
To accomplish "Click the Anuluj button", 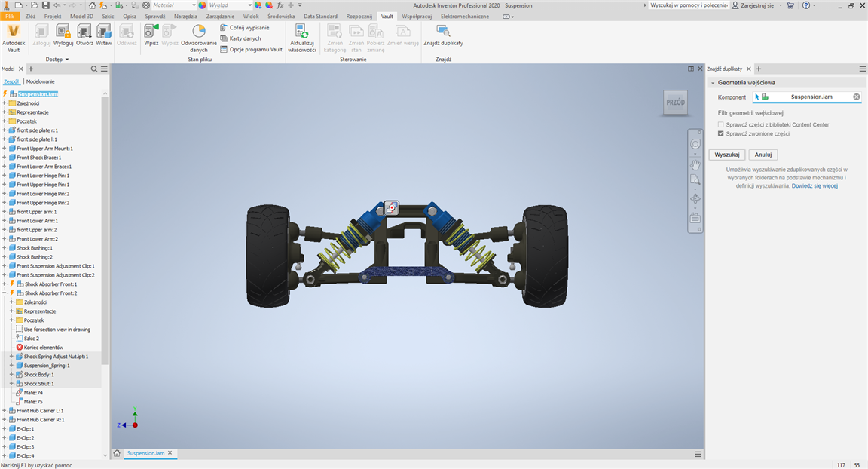I will tap(763, 155).
